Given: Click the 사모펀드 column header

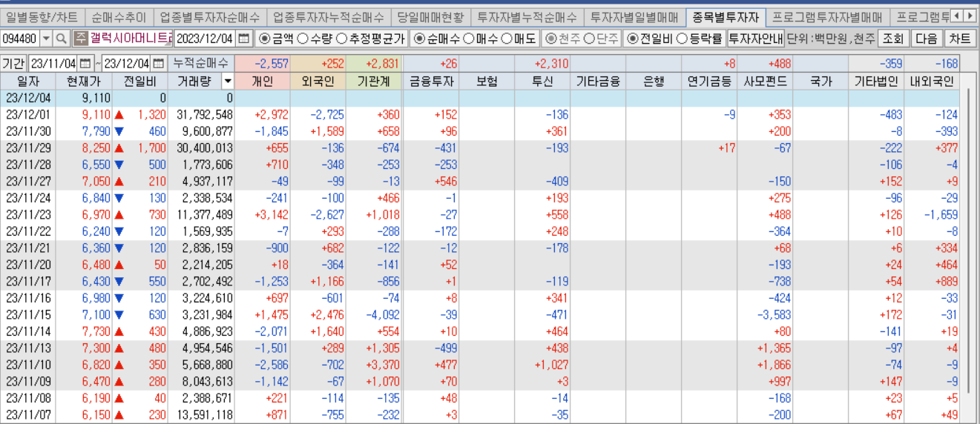Looking at the screenshot, I should tap(765, 82).
